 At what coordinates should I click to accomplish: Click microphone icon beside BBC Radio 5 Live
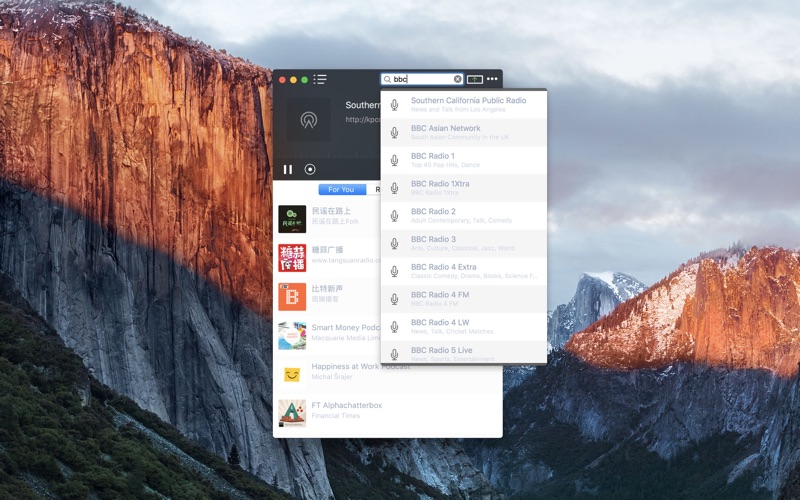coord(394,355)
